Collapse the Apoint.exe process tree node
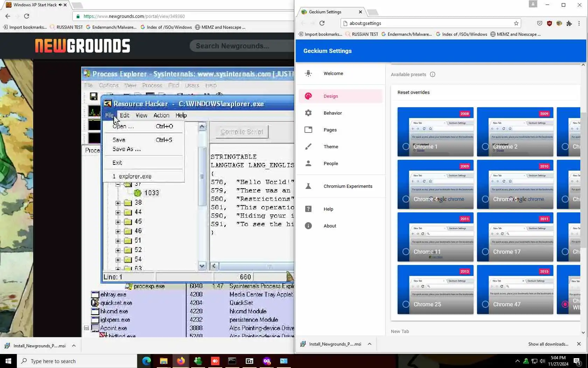This screenshot has width=588, height=368. [x=86, y=328]
